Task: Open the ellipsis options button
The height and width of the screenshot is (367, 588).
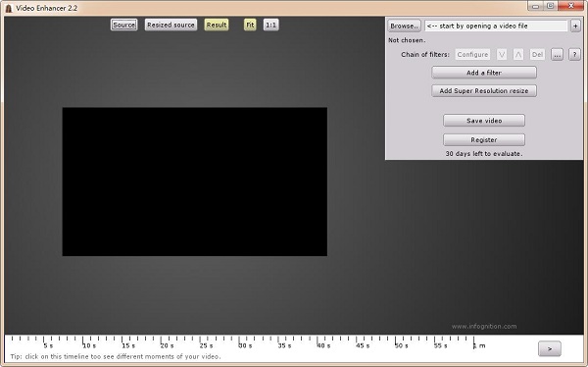Action: click(557, 55)
